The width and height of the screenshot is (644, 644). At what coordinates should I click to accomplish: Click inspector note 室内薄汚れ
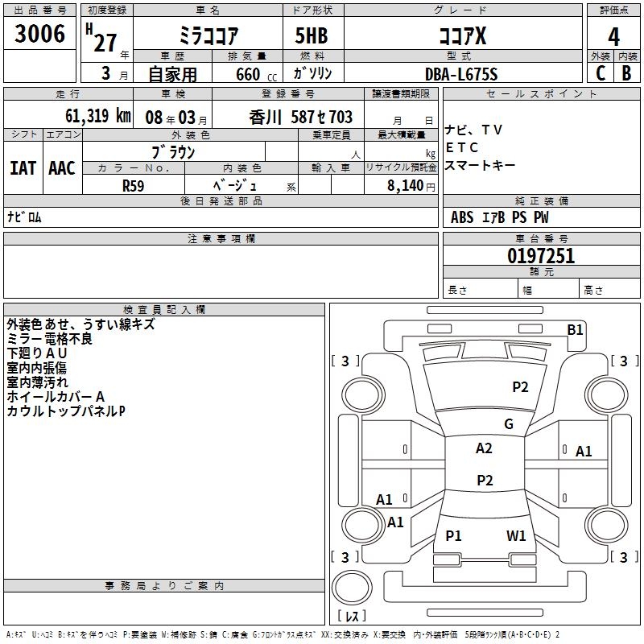coord(37,382)
